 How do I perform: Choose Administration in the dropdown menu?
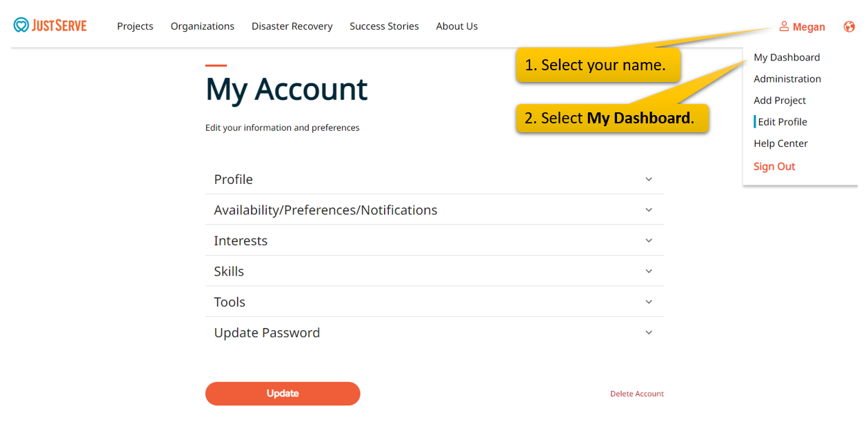787,79
